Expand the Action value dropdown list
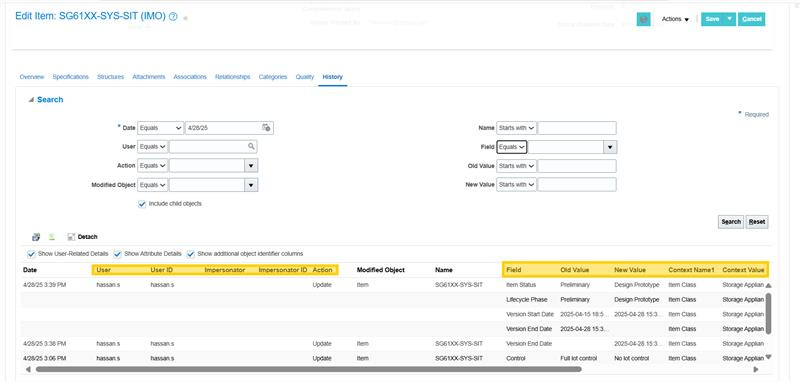800x383 pixels. coord(251,166)
